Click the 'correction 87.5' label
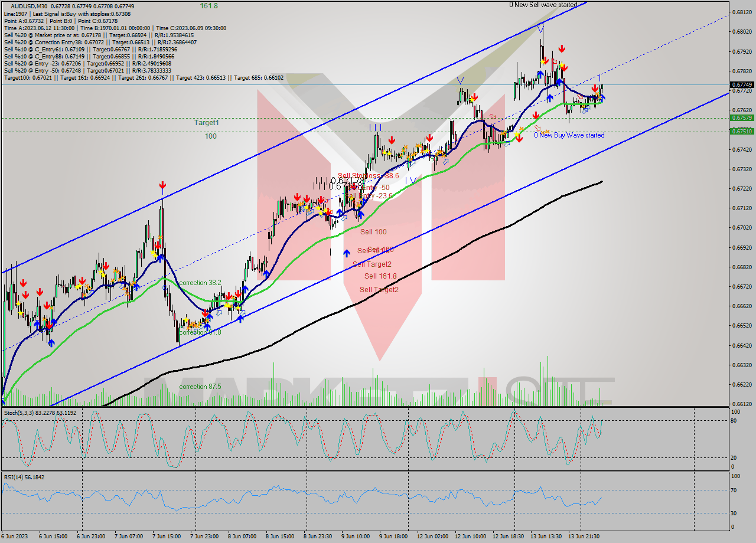This screenshot has width=756, height=543. pyautogui.click(x=200, y=387)
